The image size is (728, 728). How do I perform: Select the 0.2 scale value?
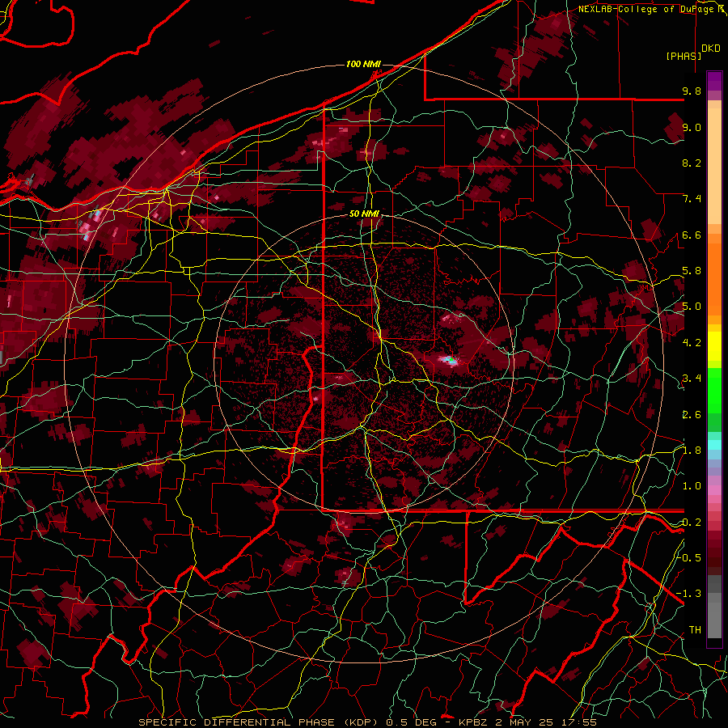692,523
